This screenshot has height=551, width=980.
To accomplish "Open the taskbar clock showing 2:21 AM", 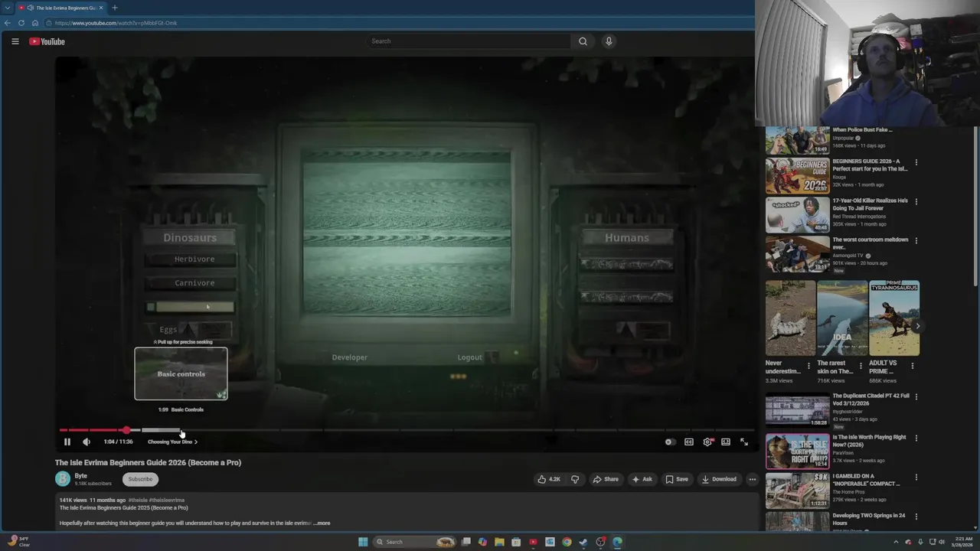I will (x=962, y=542).
